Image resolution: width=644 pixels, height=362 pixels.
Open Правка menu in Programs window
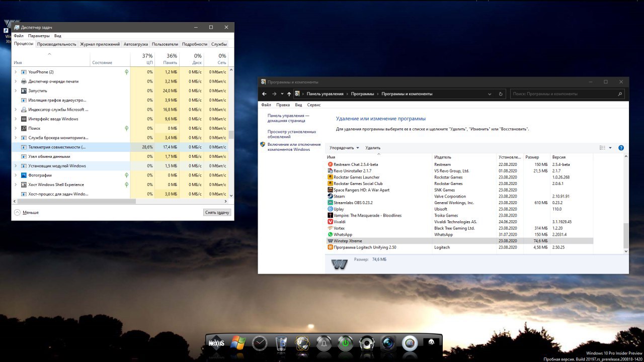(x=283, y=105)
